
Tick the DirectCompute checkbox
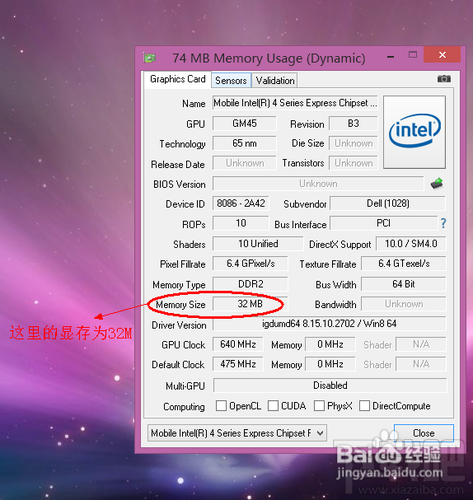[364, 406]
